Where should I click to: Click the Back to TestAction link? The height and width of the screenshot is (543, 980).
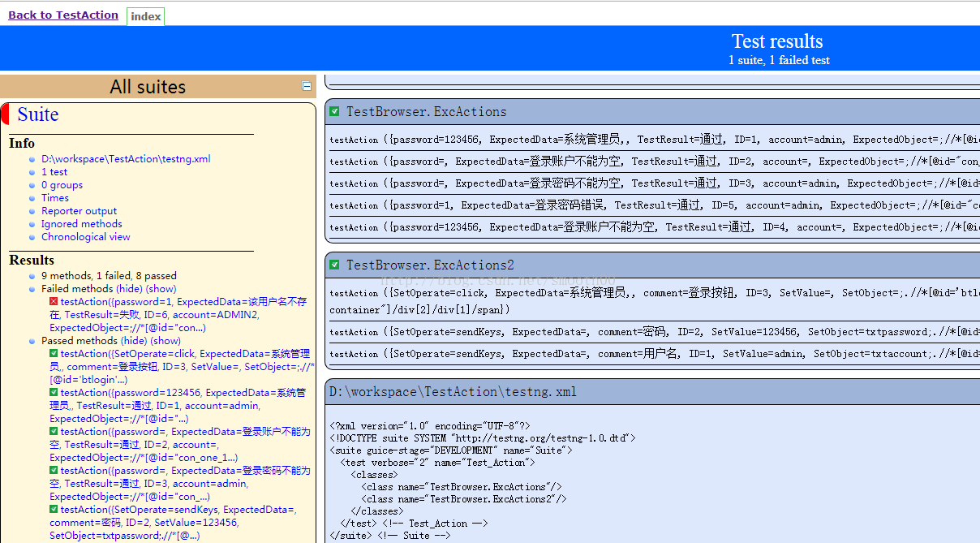63,14
